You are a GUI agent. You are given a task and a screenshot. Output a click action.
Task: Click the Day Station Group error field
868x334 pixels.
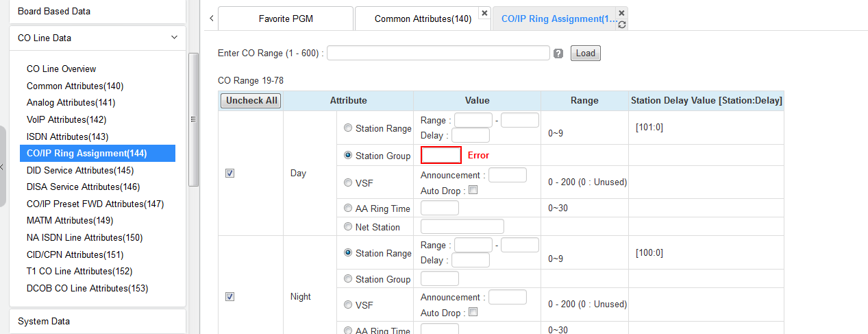pos(441,155)
